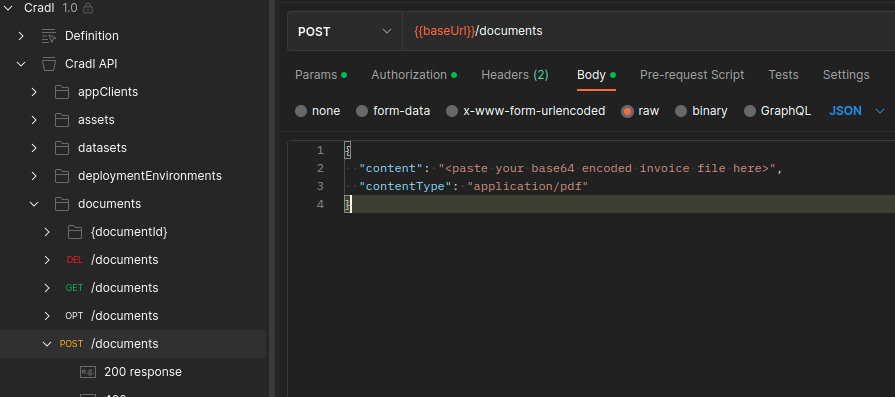Click the "application/pdf" value in the editor
The width and height of the screenshot is (895, 397).
[527, 187]
